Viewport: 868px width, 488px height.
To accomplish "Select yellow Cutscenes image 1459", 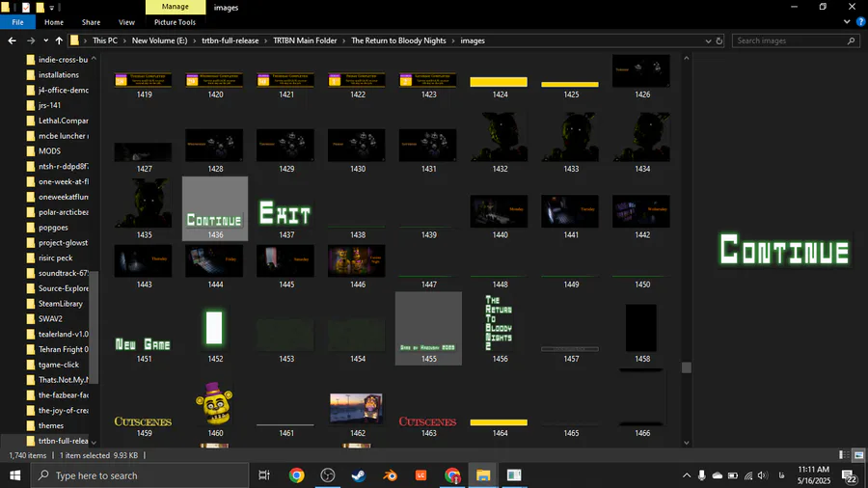I will coord(144,422).
